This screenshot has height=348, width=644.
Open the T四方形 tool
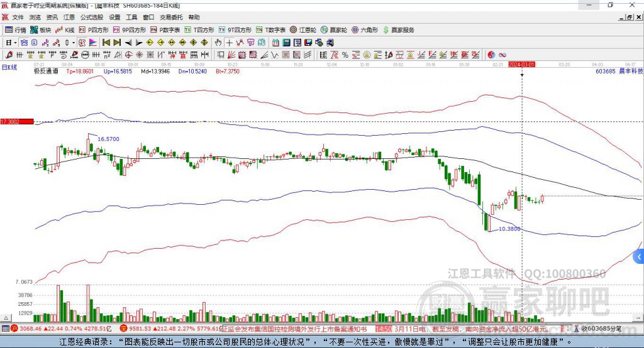coord(199,30)
